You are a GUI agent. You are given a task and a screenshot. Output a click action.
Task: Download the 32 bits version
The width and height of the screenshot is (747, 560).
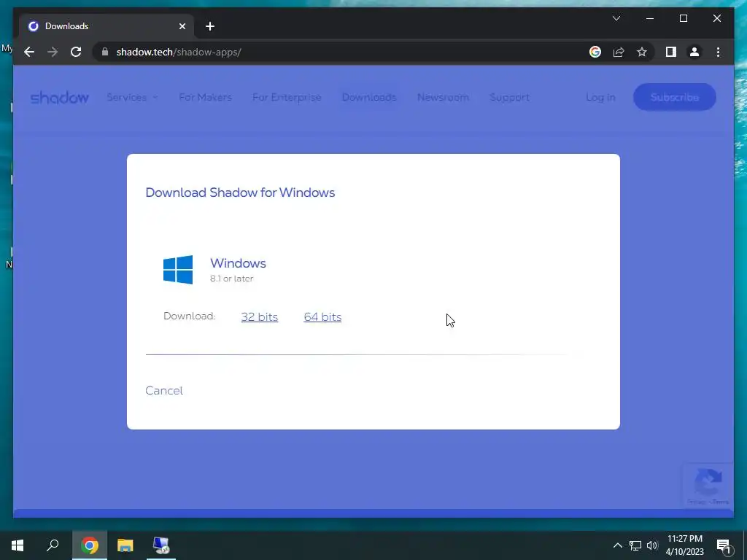pyautogui.click(x=259, y=316)
